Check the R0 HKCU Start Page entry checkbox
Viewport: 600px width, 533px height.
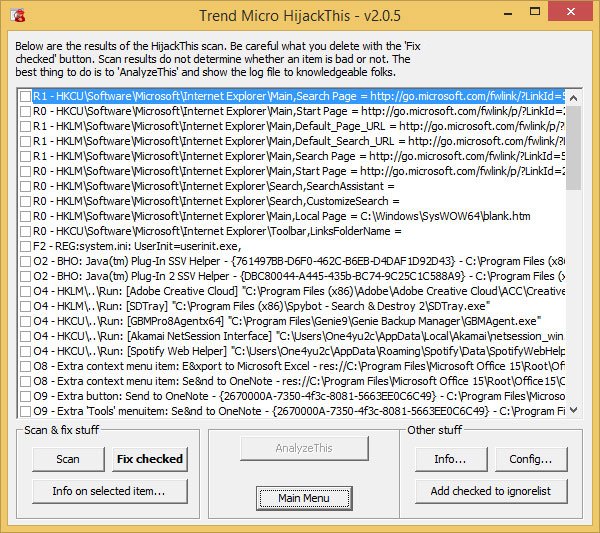click(26, 111)
